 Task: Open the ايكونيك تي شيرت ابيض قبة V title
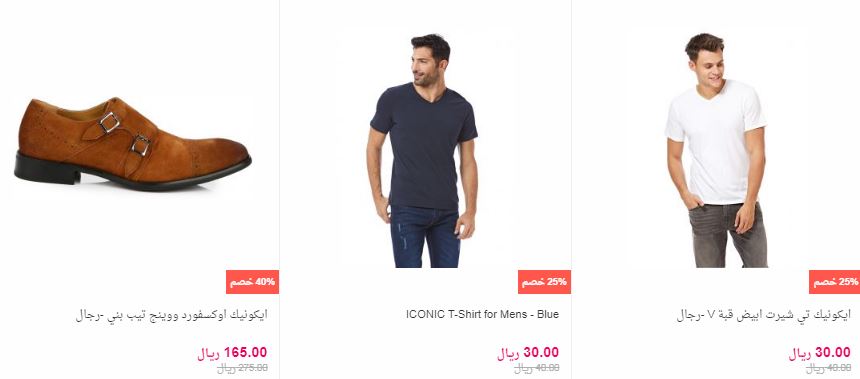pyautogui.click(x=763, y=315)
